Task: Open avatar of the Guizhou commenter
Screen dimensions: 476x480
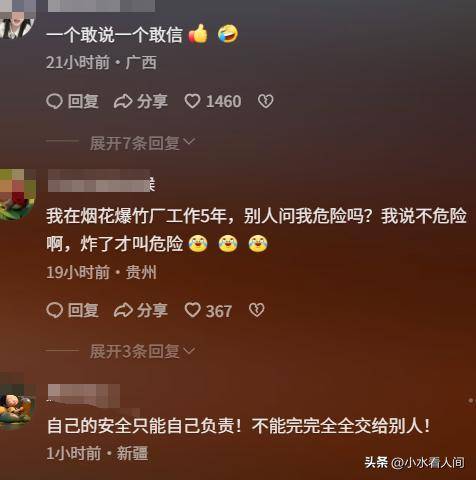Action: click(17, 195)
